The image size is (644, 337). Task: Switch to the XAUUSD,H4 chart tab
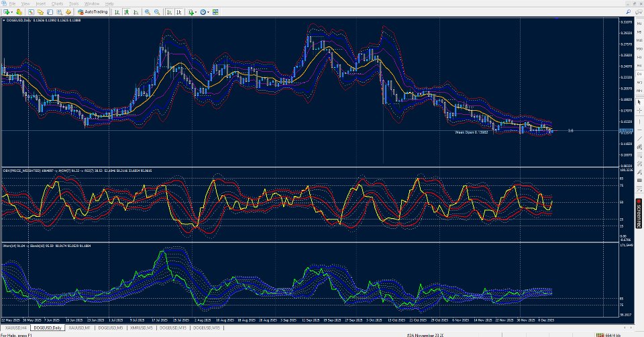click(15, 328)
